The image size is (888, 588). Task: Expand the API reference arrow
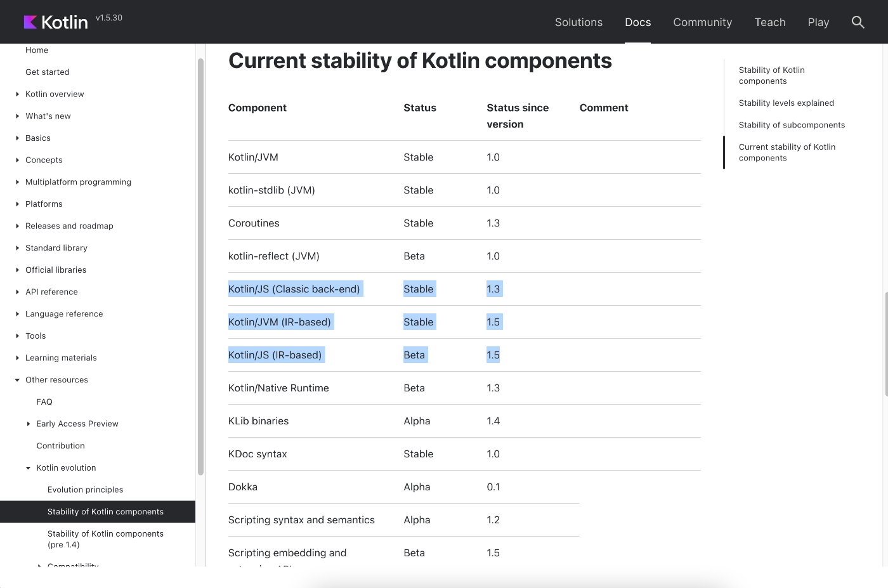(17, 292)
